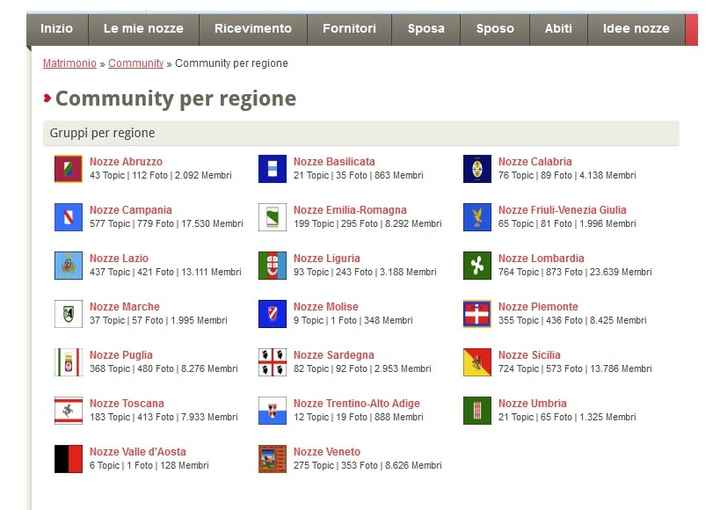Open the Nozze Basilicata group link
The height and width of the screenshot is (510, 720).
334,162
